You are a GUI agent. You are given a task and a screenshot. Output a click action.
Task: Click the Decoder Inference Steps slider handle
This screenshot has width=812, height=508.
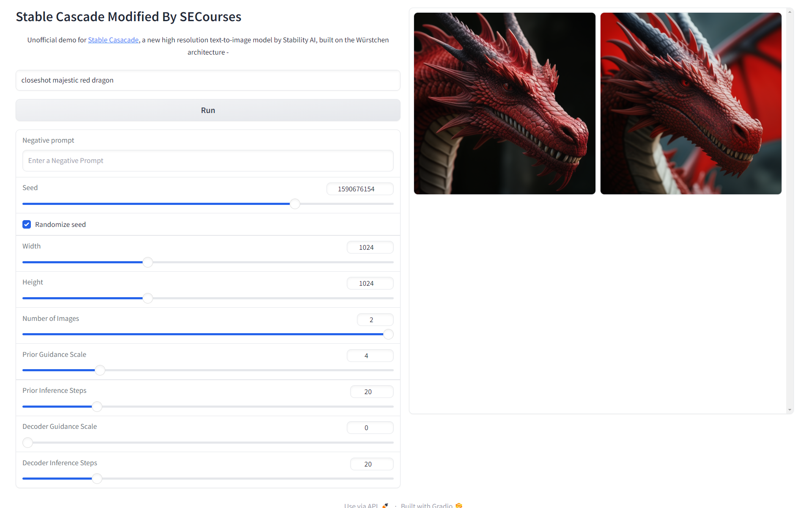(x=97, y=479)
